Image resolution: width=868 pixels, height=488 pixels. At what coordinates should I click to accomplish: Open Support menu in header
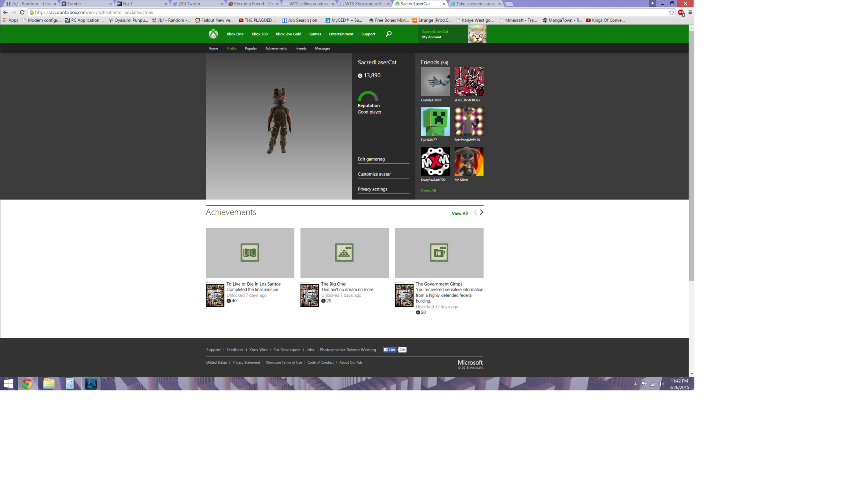pos(368,34)
